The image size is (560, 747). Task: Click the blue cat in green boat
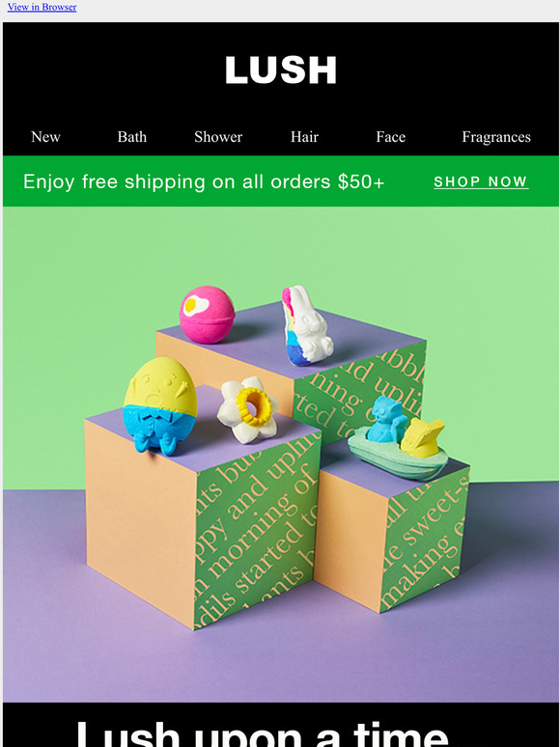[387, 419]
